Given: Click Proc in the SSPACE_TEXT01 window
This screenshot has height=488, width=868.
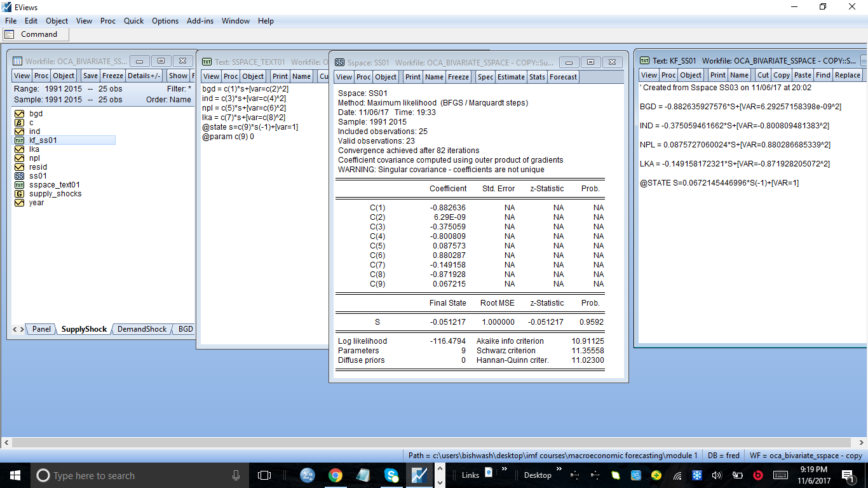Looking at the screenshot, I should [x=231, y=76].
